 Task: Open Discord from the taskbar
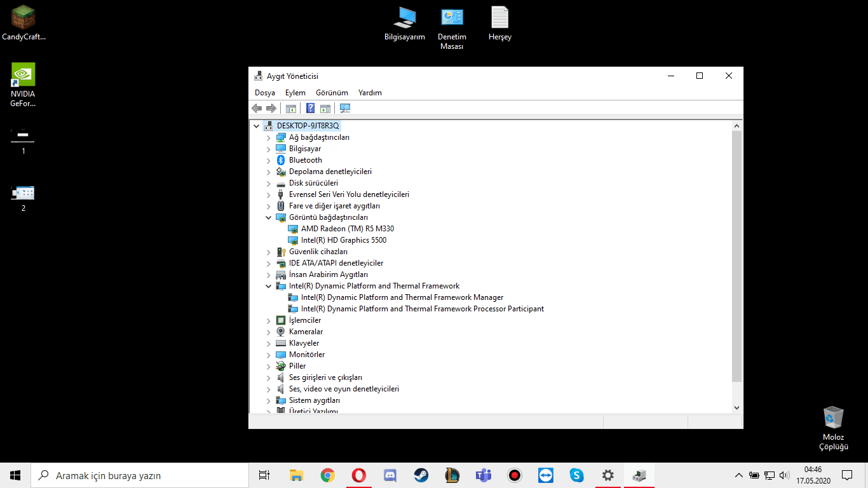pos(390,475)
